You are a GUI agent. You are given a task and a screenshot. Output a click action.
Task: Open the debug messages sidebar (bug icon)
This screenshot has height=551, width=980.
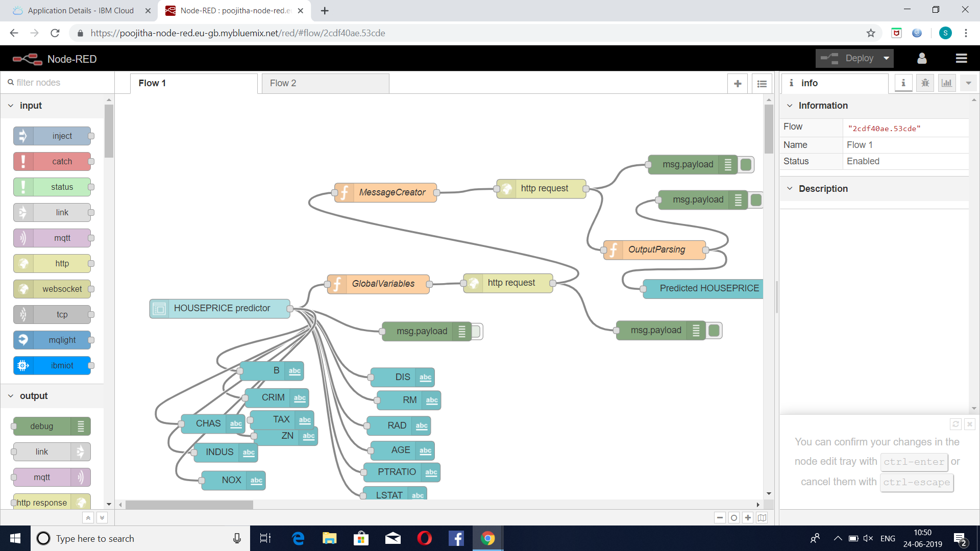pos(924,83)
